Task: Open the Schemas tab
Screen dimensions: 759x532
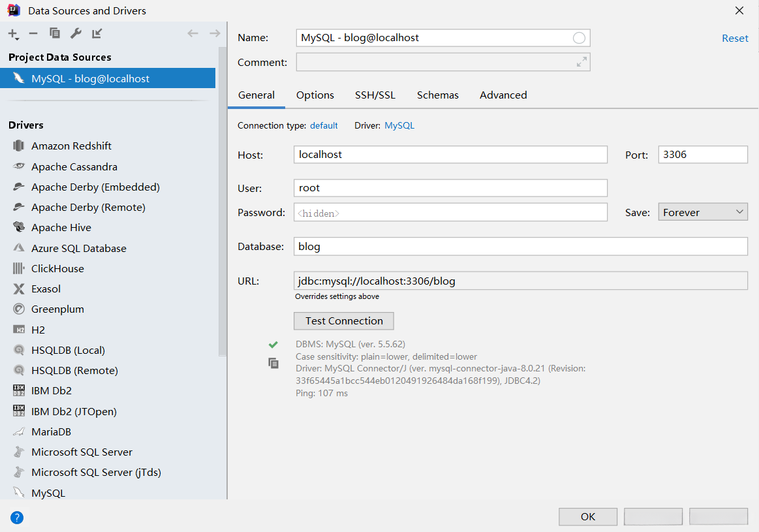Action: coord(438,95)
